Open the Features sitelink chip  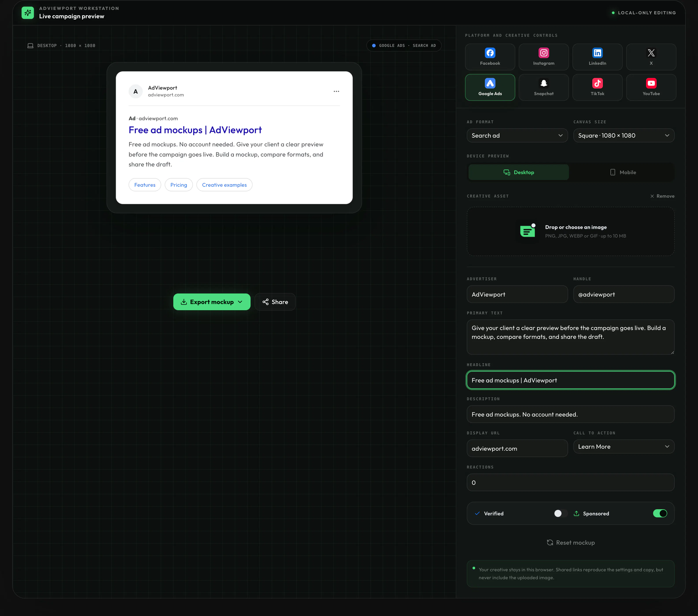145,185
